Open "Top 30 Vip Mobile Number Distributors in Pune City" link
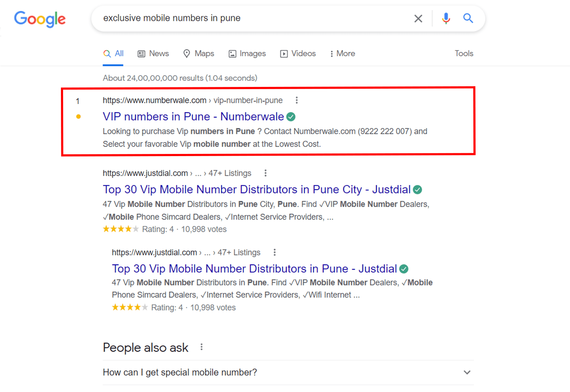The width and height of the screenshot is (570, 392). (x=256, y=190)
